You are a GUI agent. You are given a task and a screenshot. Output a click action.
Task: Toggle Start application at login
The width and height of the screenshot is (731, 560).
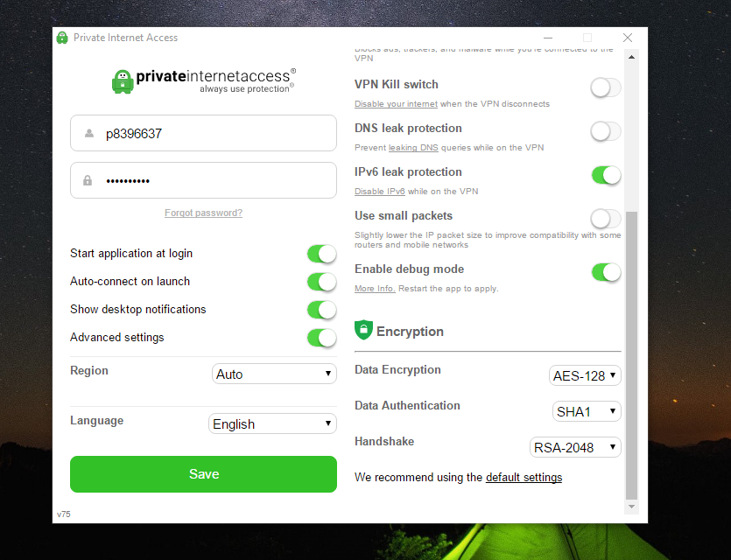(321, 254)
